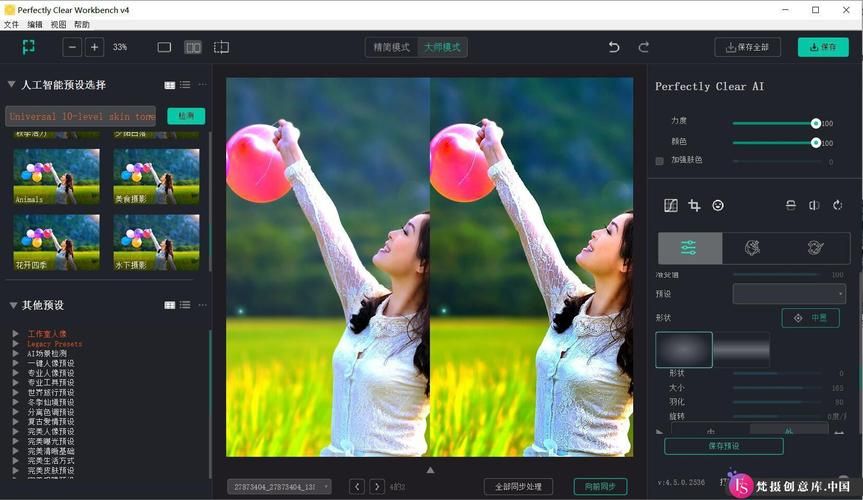Go to the next image
Screen dimensions: 863x500
click(377, 487)
